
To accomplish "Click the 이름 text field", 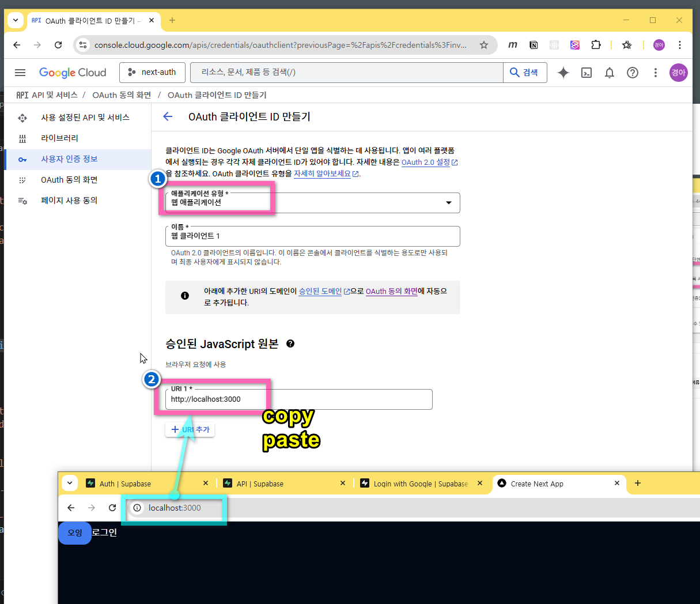I will (312, 236).
